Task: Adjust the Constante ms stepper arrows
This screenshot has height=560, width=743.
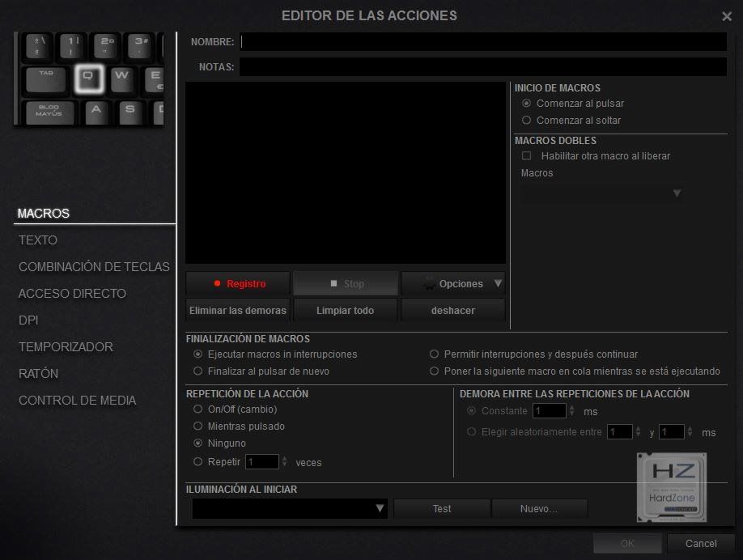Action: (572, 411)
